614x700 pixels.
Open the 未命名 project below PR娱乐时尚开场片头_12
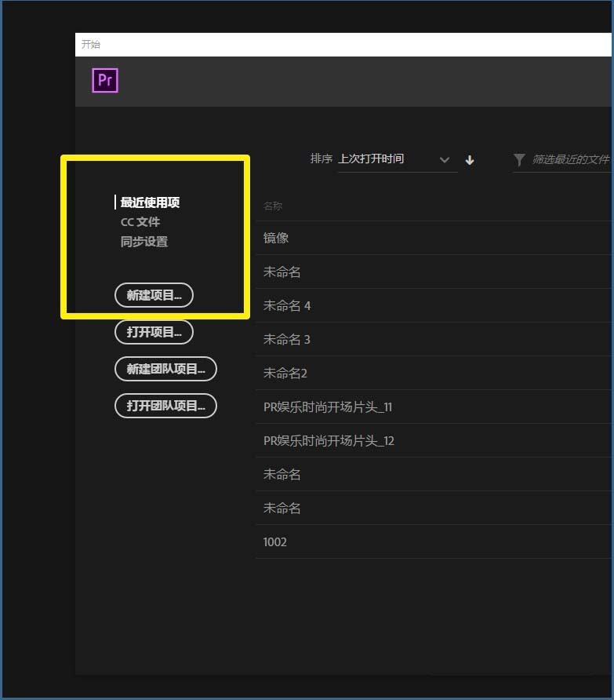(x=434, y=475)
